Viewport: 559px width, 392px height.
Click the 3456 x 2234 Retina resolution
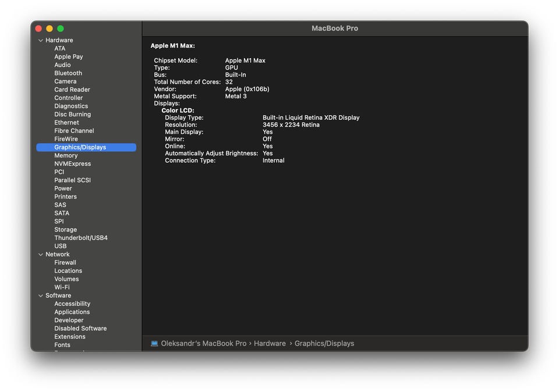pos(291,124)
